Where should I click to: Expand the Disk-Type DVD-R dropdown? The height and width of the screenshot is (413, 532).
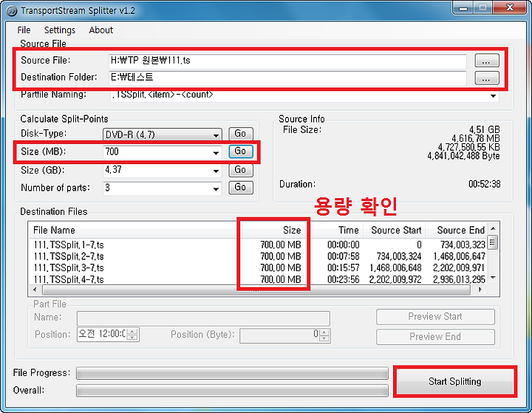coord(216,135)
